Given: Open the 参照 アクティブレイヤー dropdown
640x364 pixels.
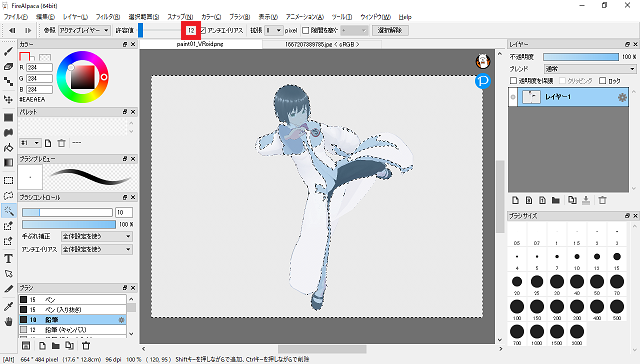Looking at the screenshot, I should tap(84, 30).
